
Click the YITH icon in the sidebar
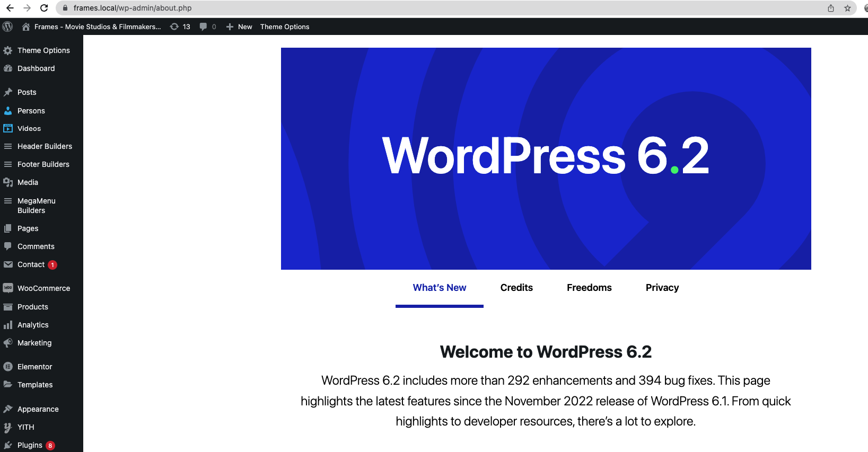pyautogui.click(x=8, y=427)
